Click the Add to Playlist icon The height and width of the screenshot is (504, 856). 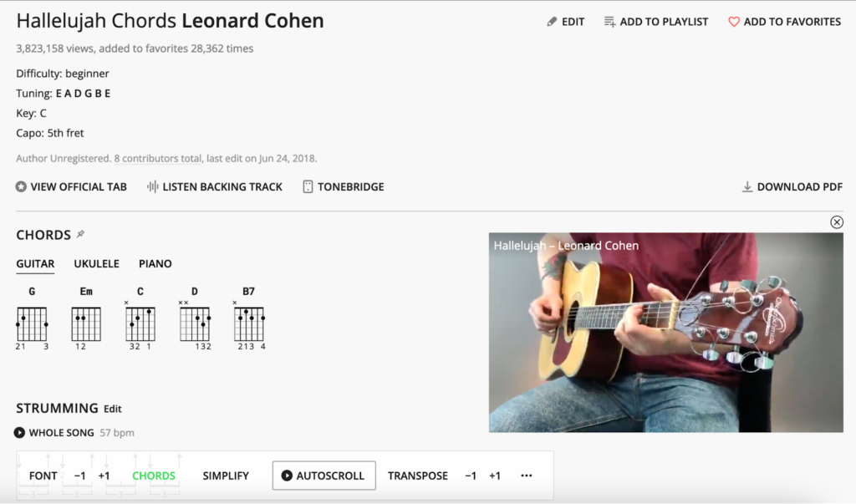click(609, 21)
